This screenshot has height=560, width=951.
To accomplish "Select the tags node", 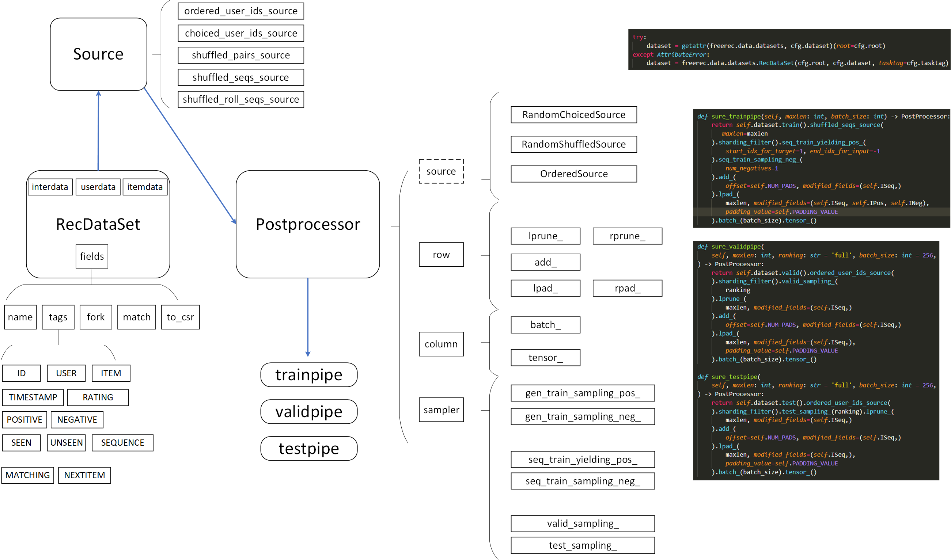I will [x=58, y=317].
